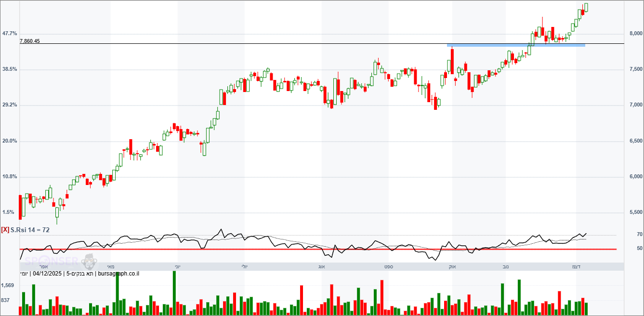The image size is (644, 316).
Task: Select the אוק month on time axis
Action: coord(452,266)
